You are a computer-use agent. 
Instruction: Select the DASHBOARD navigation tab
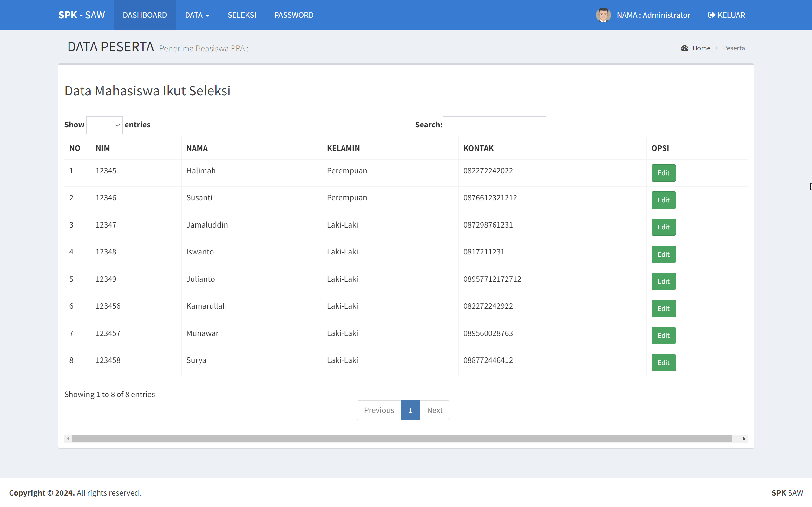145,15
